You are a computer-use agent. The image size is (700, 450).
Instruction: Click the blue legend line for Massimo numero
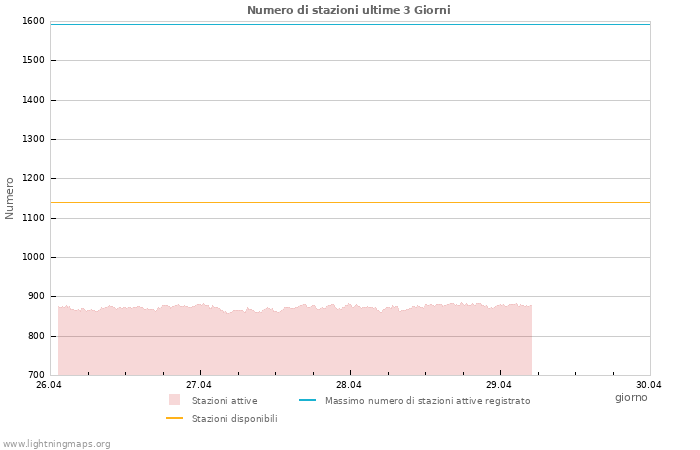pos(307,400)
